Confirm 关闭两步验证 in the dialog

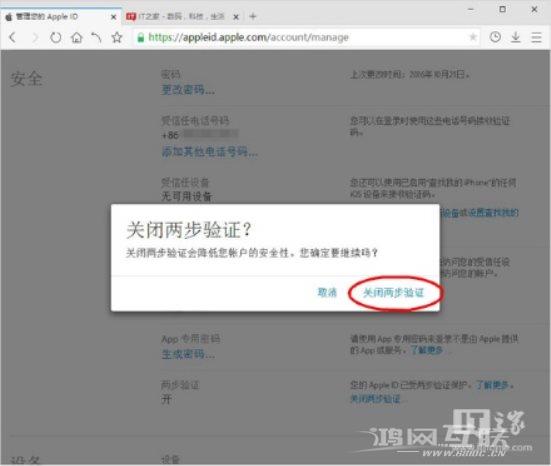coord(394,292)
